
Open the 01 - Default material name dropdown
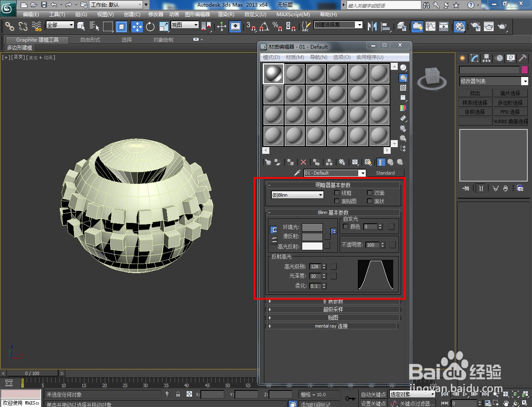(x=362, y=173)
